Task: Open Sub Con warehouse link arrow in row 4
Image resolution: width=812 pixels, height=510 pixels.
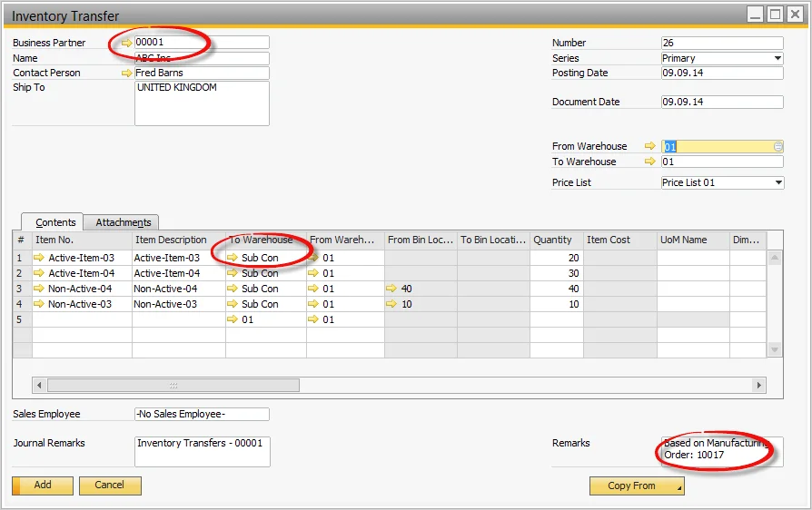Action: coord(233,304)
